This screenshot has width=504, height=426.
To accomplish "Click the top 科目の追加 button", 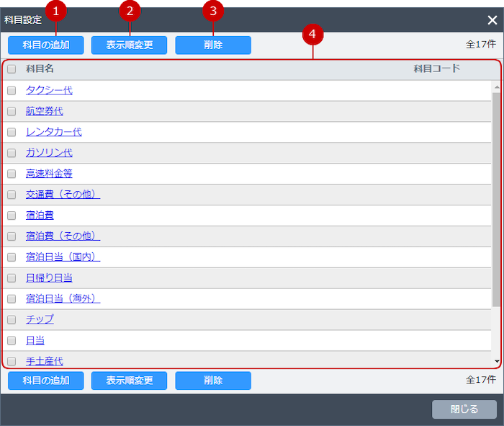I will tap(46, 45).
